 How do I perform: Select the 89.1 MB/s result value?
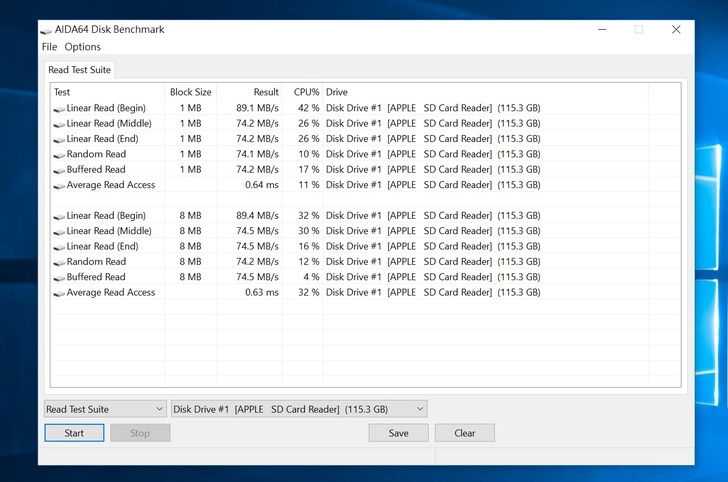pyautogui.click(x=257, y=108)
